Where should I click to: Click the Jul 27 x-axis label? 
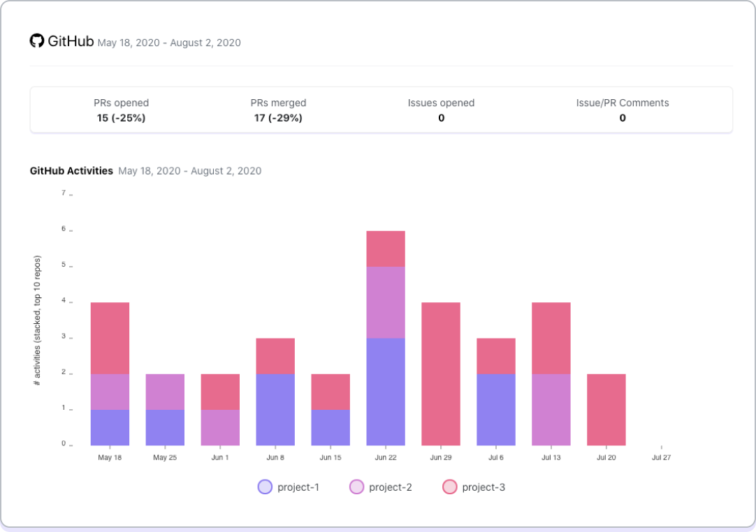[x=661, y=458]
